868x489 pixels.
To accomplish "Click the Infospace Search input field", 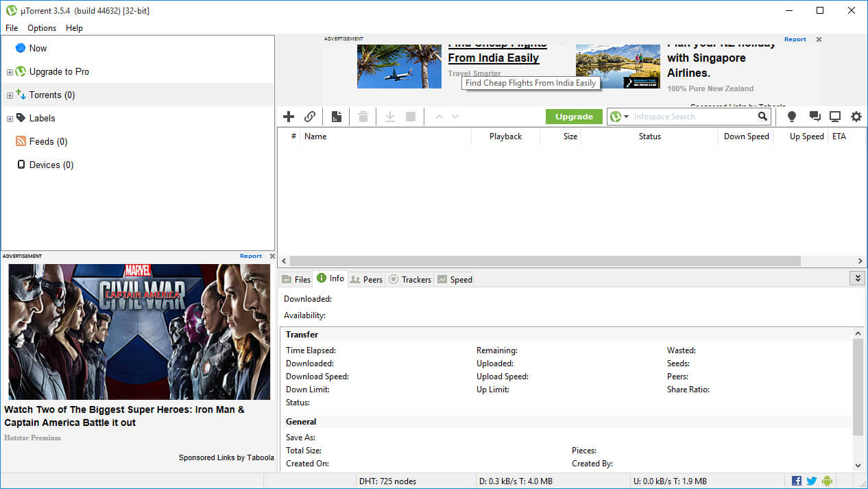I will pos(694,117).
